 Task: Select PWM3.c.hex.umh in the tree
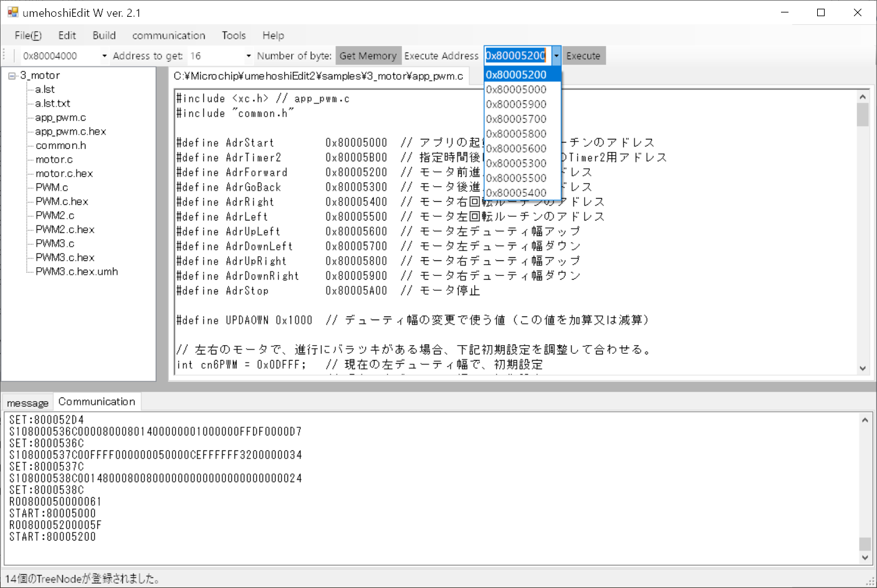(77, 272)
